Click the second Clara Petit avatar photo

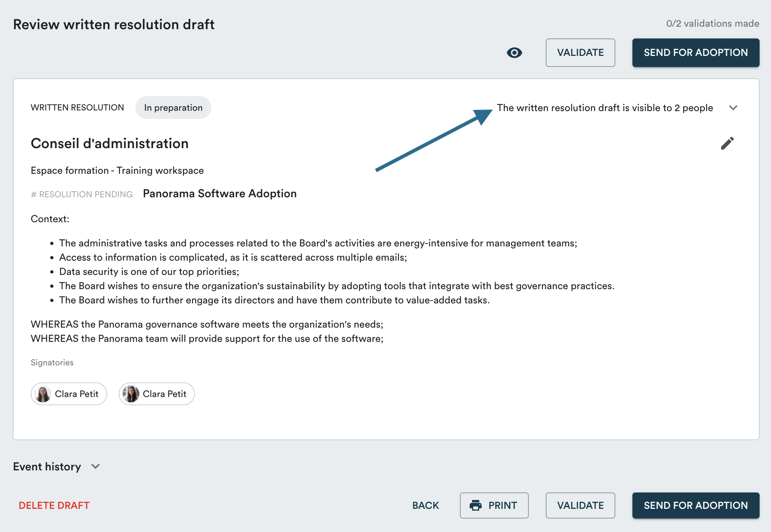click(x=131, y=394)
